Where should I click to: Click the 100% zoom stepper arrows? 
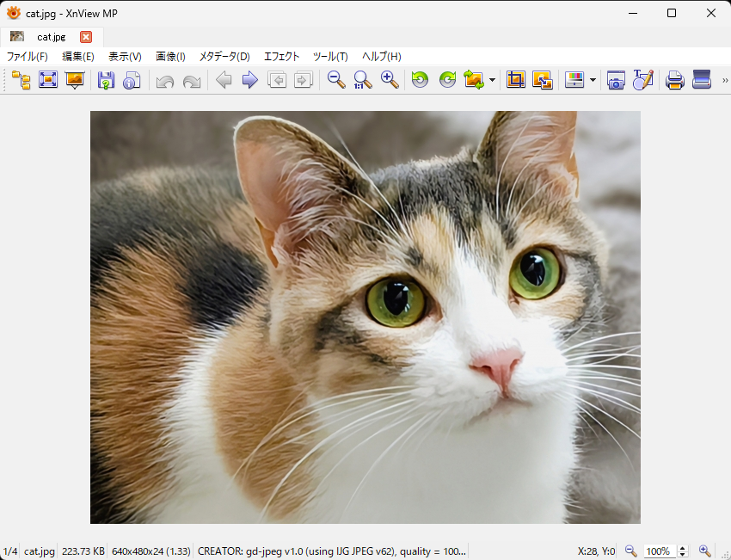(683, 551)
